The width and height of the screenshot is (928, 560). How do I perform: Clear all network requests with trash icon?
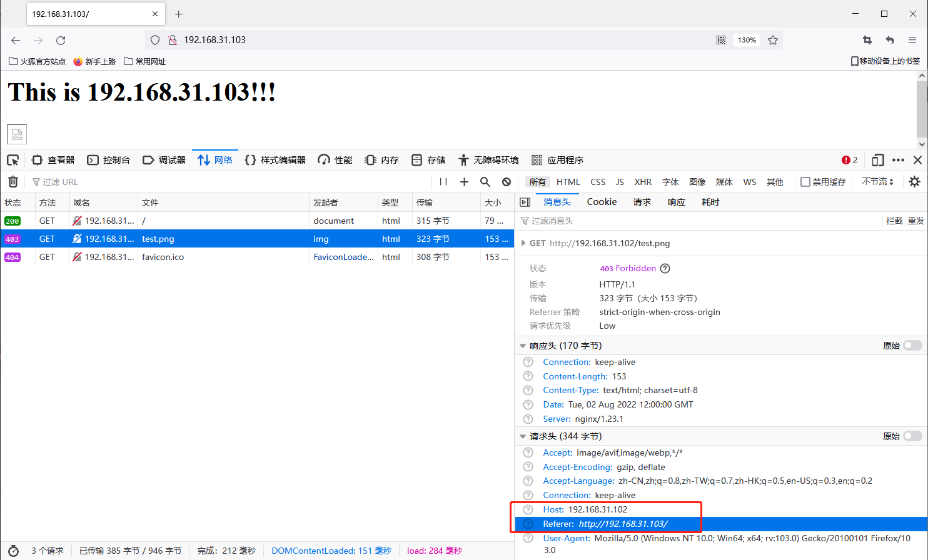12,181
